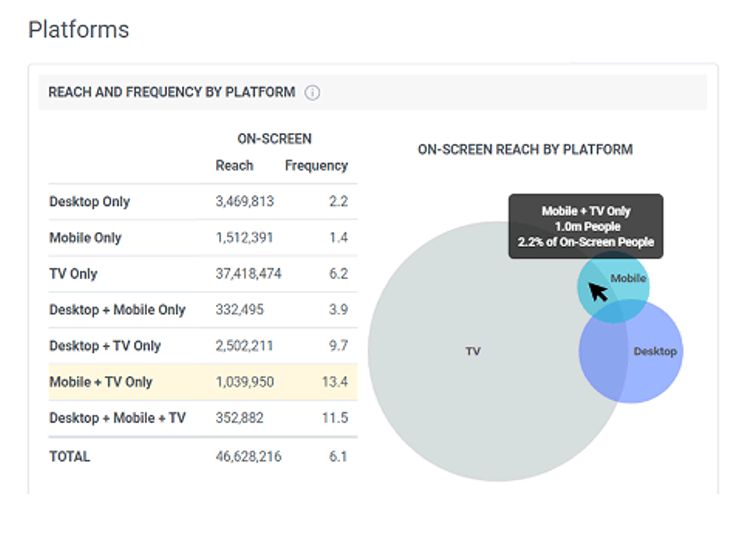
Task: Select highlighted Mobile + TV Only row
Action: pyautogui.click(x=200, y=382)
